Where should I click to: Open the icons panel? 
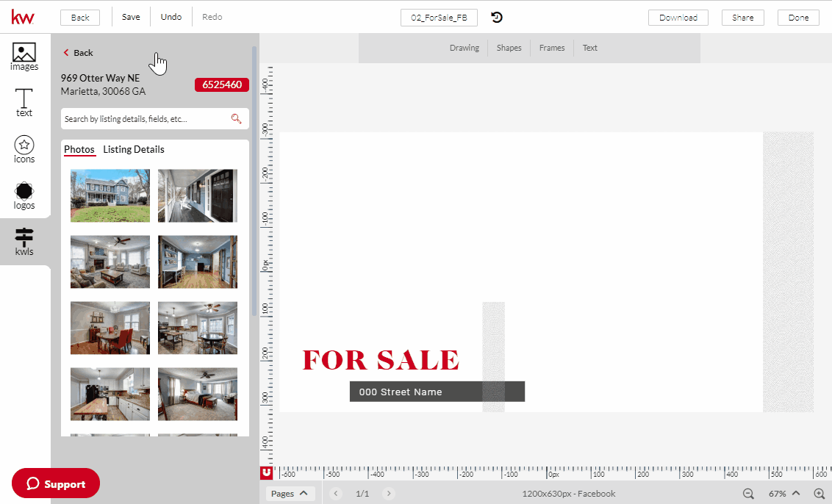pos(24,149)
